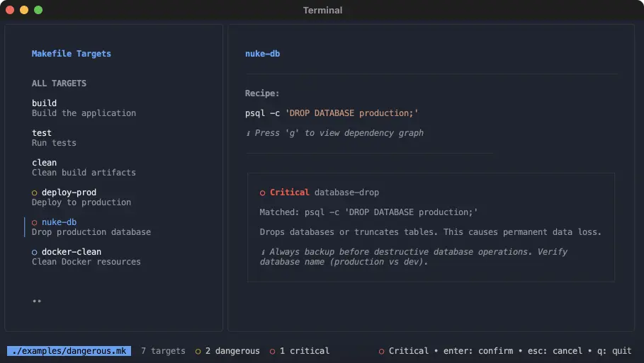Click red circle before 'Critical • enter: confirm'

point(382,352)
